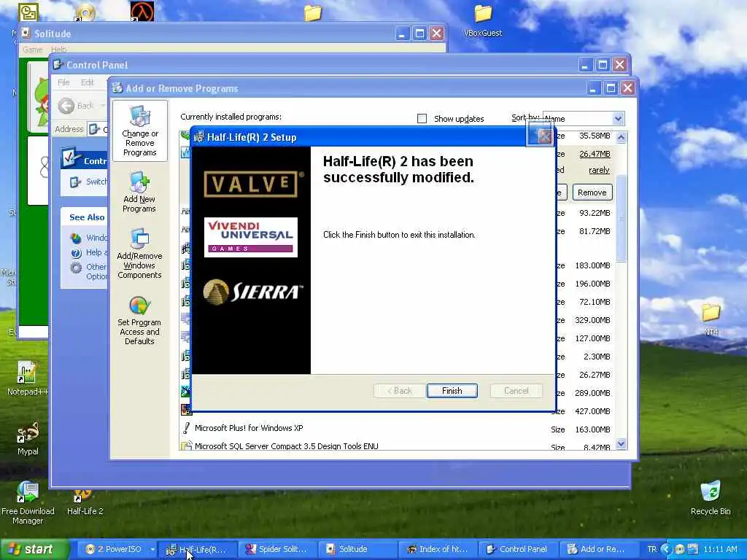747x560 pixels.
Task: Open Half-Life 2 desktop shortcut
Action: (x=85, y=503)
